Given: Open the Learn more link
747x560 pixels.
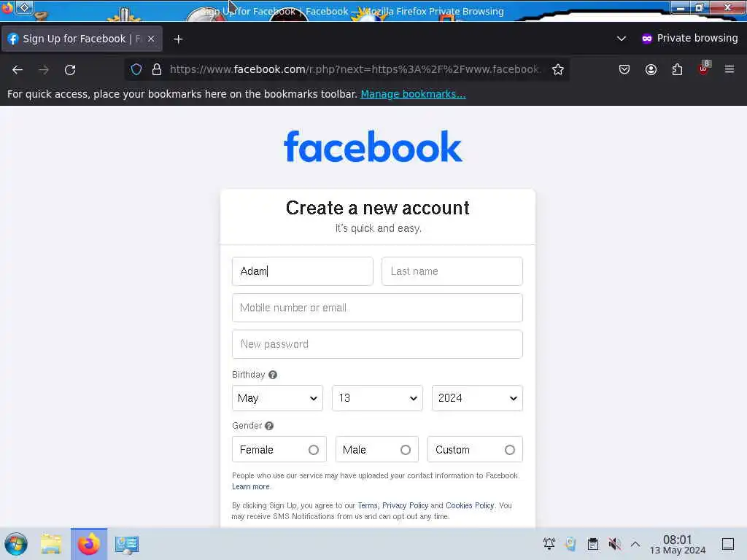Looking at the screenshot, I should 251,486.
